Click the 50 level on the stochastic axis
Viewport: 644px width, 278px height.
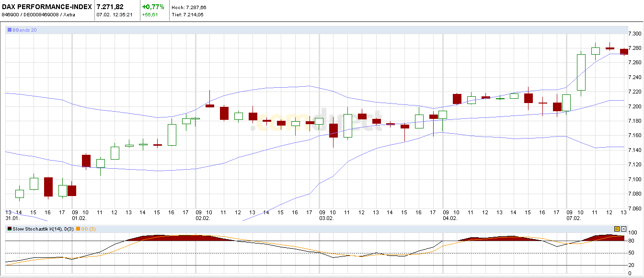[631, 253]
